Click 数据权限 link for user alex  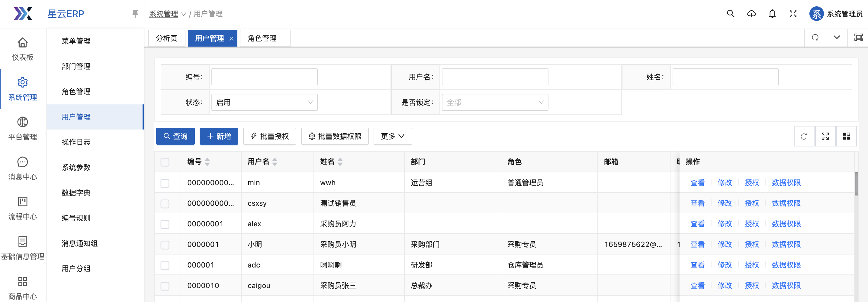[x=786, y=224]
